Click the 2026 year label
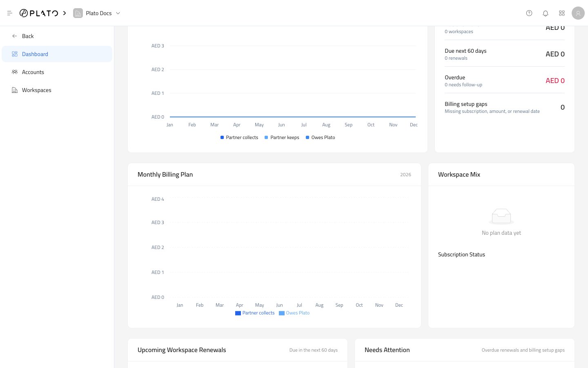588x368 pixels. coord(405,175)
